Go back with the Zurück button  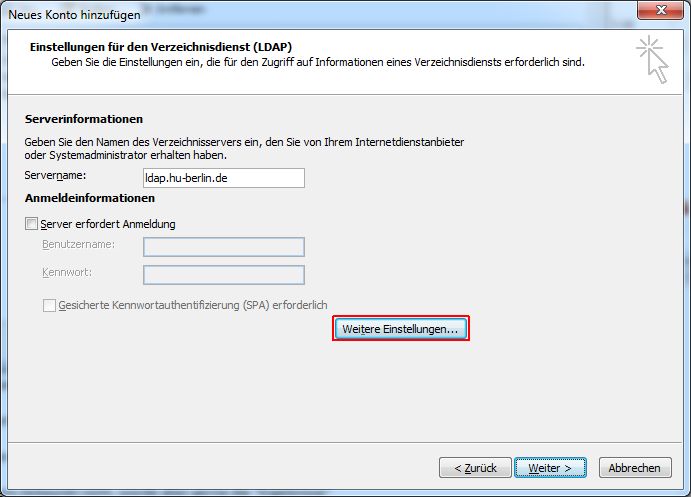click(x=474, y=467)
